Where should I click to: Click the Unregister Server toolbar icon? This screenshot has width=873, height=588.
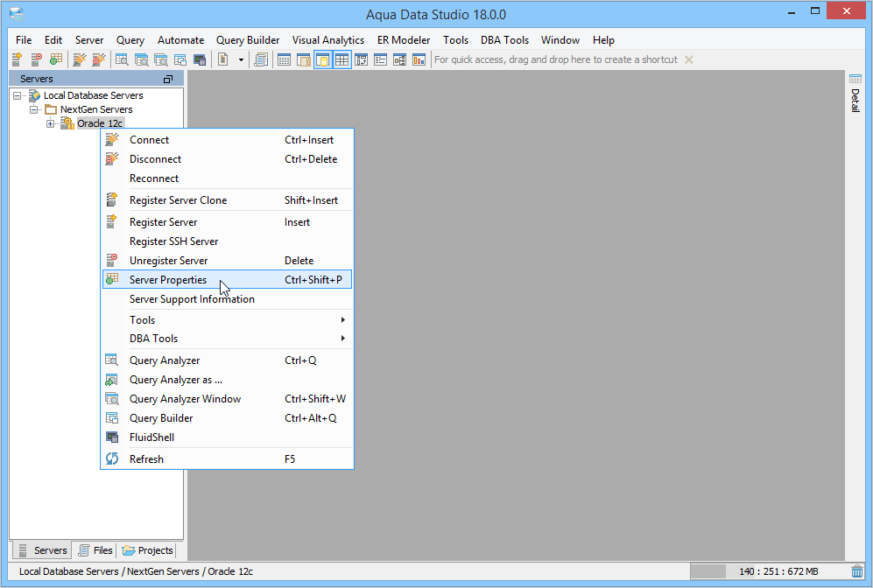coord(36,59)
